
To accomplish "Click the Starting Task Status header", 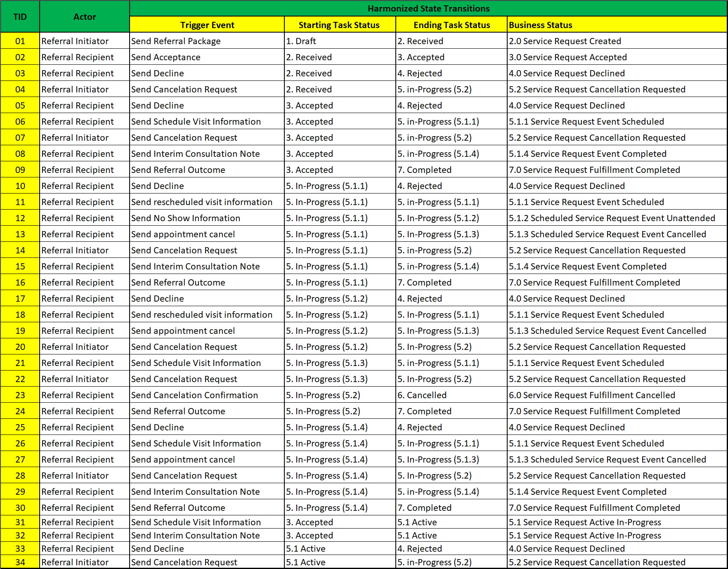I will 339,25.
